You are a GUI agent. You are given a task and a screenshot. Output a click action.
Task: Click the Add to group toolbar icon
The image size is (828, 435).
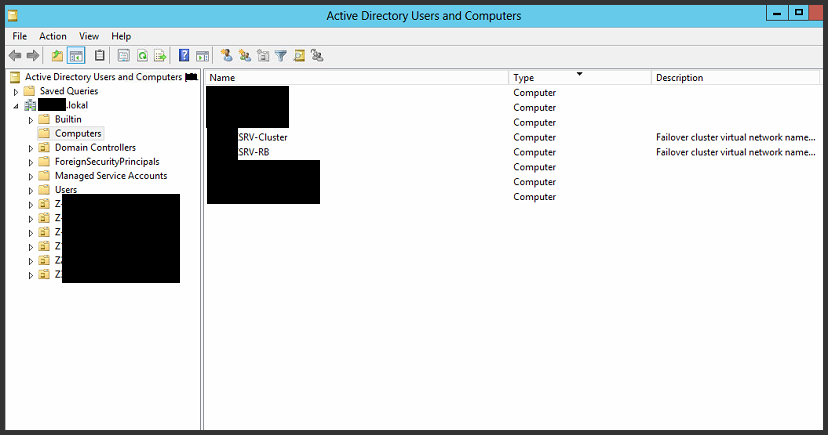[x=317, y=55]
